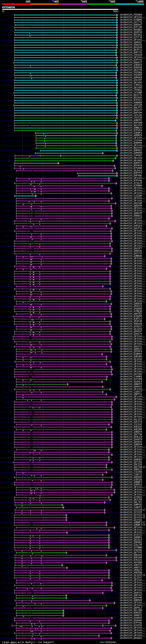The width and height of the screenshot is (146, 644).
Task: Select the UniRef100_Q542V3 entry
Action: pos(131,306)
